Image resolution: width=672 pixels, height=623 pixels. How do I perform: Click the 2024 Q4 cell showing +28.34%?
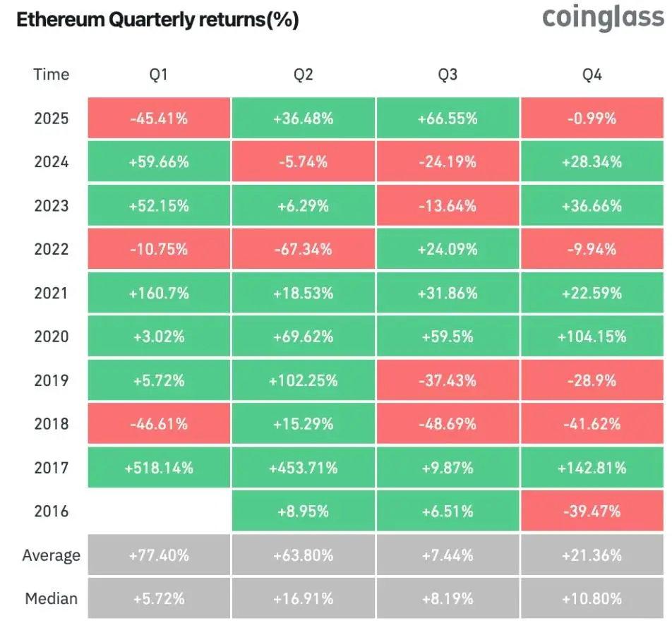592,162
